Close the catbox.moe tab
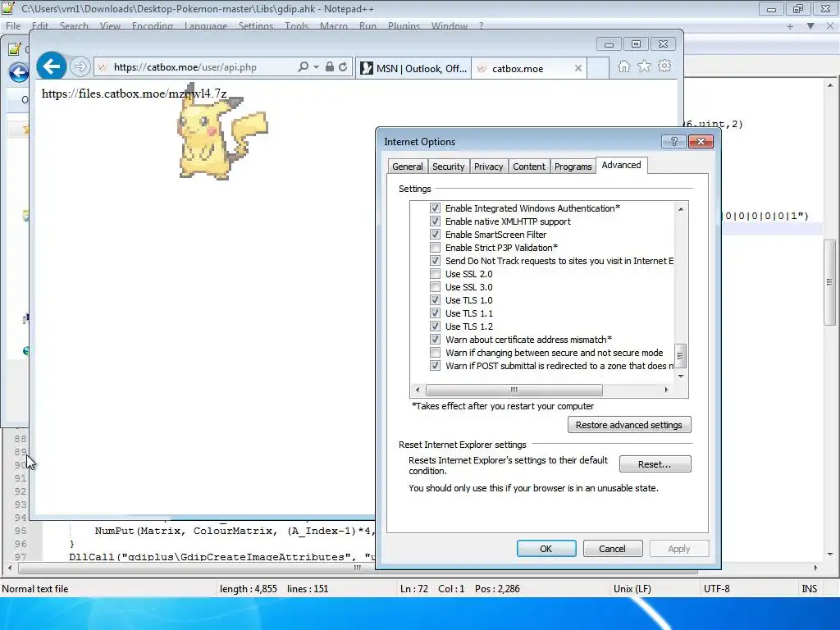 (578, 68)
